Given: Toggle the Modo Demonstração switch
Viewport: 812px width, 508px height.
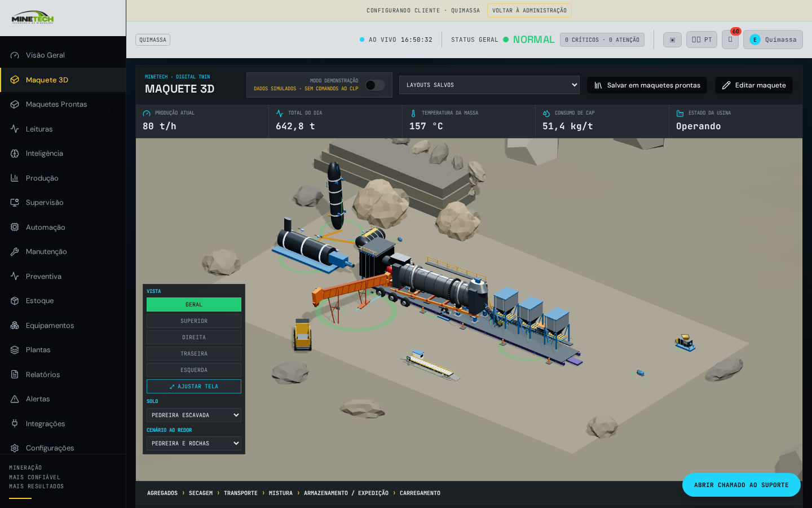Looking at the screenshot, I should point(375,85).
